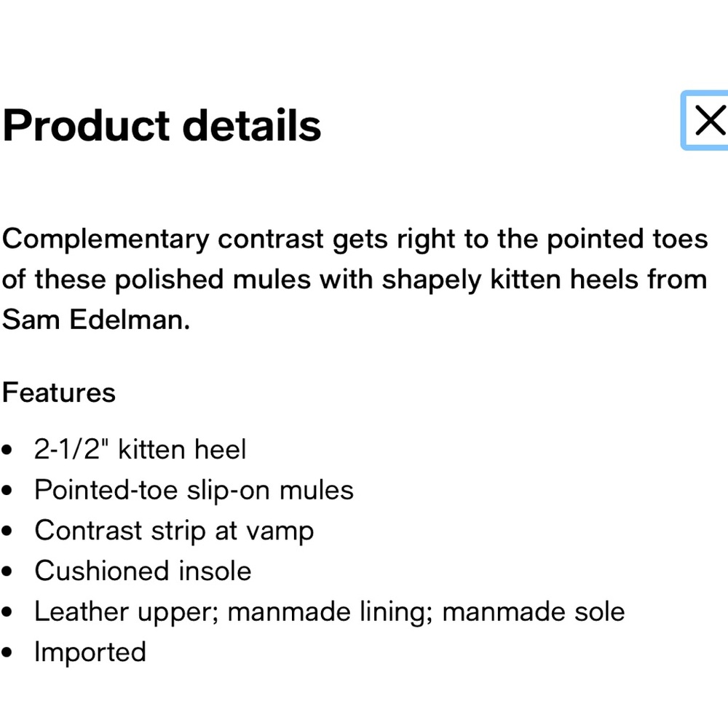Image resolution: width=728 pixels, height=728 pixels.
Task: Click the bullet beside the Leather upper line
Action: coord(8,612)
